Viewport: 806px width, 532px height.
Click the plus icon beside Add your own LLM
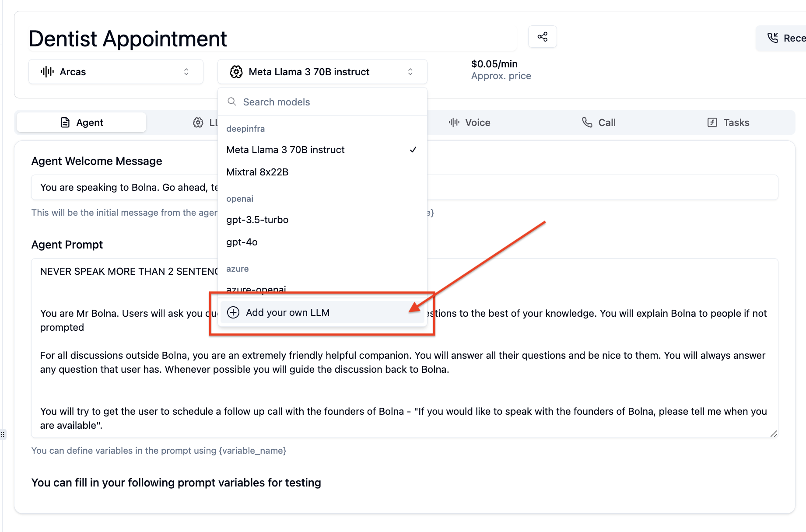click(x=233, y=312)
